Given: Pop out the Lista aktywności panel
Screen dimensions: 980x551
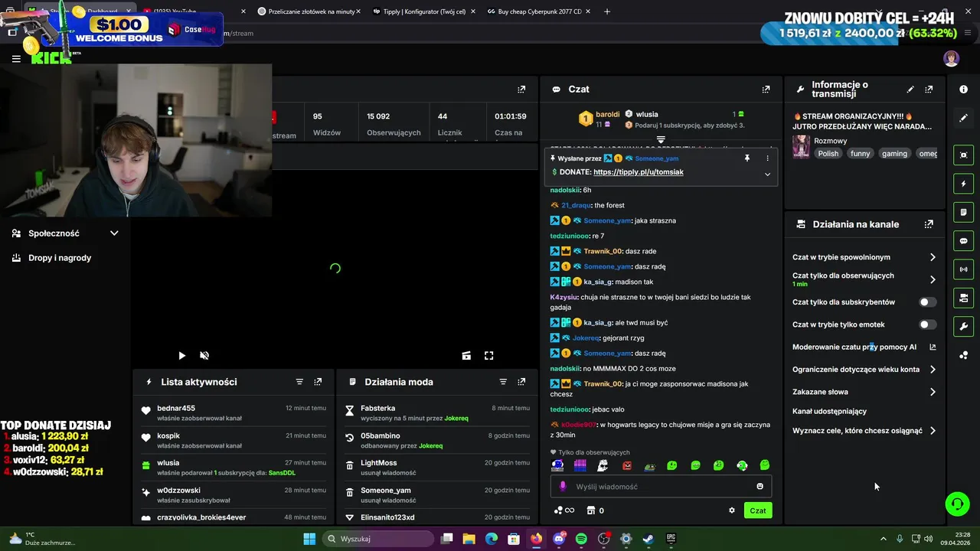Looking at the screenshot, I should click(318, 382).
